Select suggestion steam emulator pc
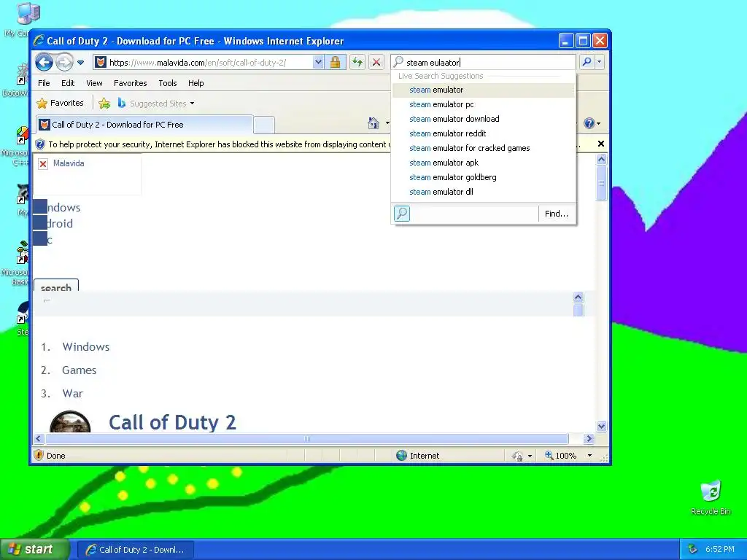This screenshot has height=560, width=747. (483, 104)
